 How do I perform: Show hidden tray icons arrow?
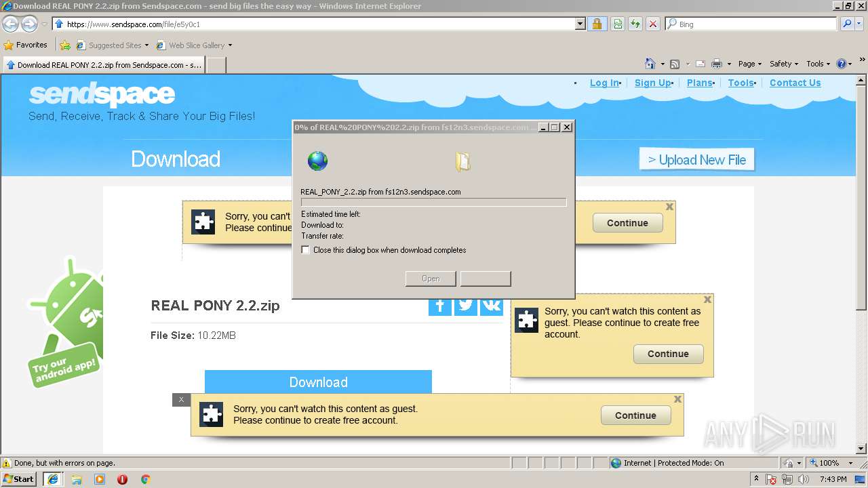(756, 479)
